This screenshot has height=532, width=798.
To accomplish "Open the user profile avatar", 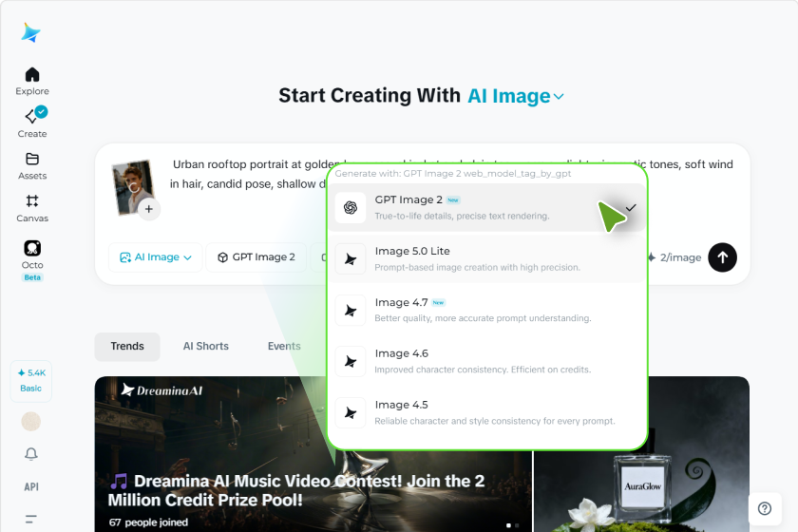I will (x=31, y=422).
